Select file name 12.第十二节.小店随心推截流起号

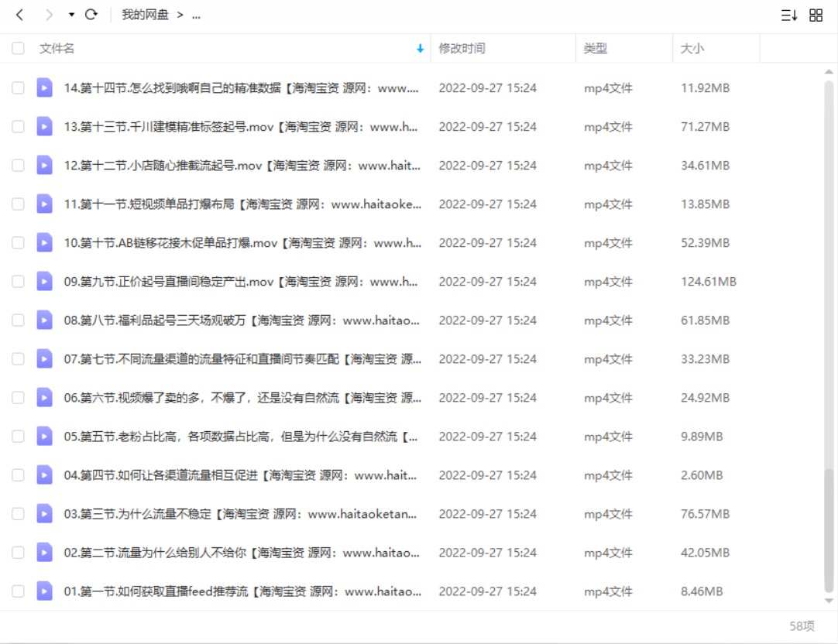click(242, 166)
